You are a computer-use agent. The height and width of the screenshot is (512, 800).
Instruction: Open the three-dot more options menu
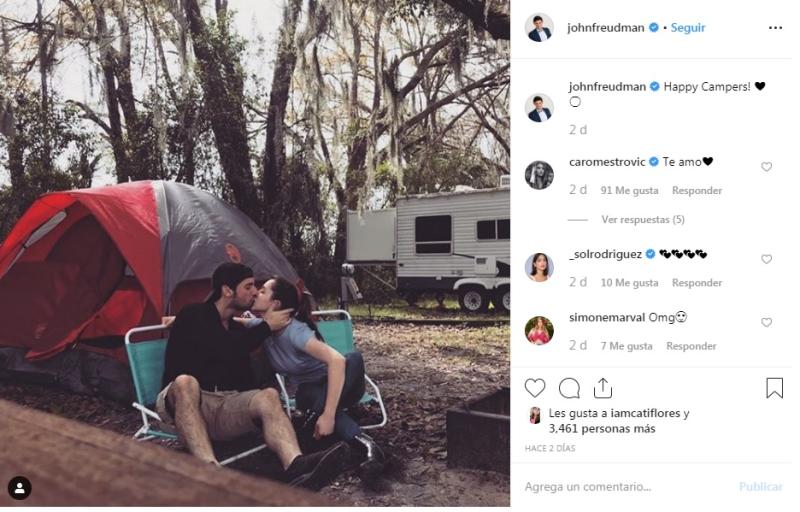pyautogui.click(x=775, y=28)
